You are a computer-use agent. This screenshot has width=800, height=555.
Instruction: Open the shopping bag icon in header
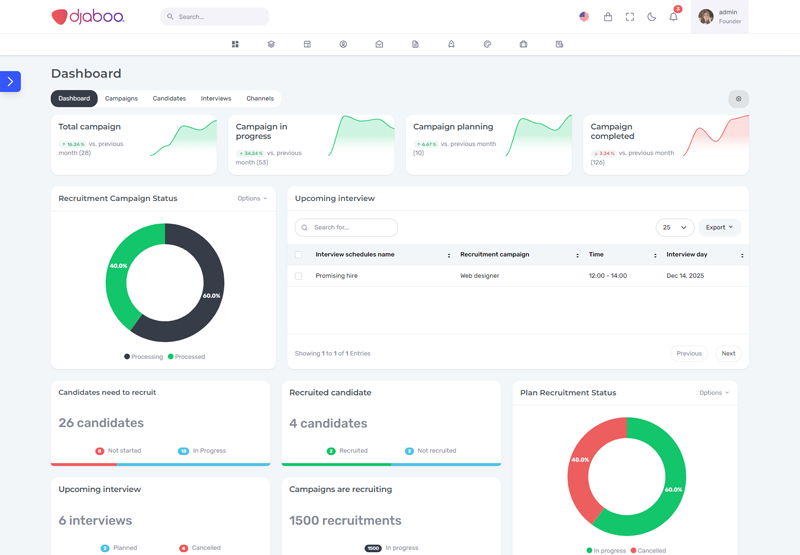607,17
